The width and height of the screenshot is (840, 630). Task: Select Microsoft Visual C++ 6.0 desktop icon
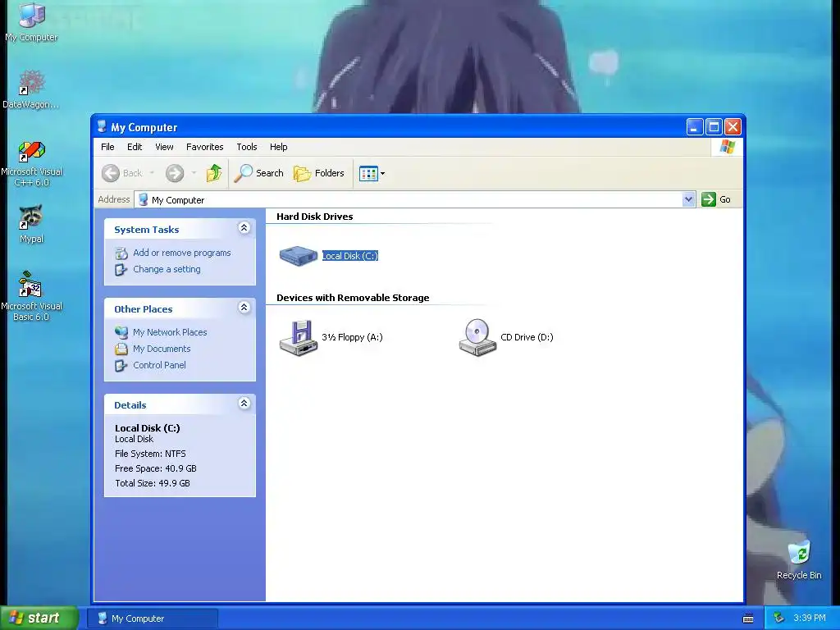click(x=32, y=163)
